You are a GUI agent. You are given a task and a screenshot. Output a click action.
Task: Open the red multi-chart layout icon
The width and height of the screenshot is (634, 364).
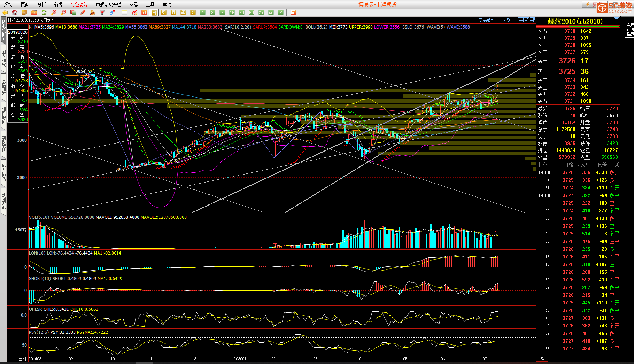[293, 13]
